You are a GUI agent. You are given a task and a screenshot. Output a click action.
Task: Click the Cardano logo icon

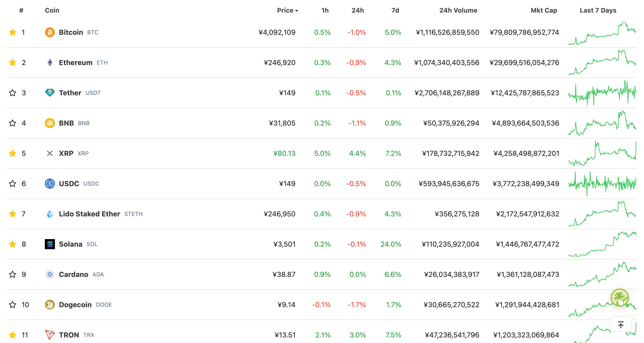pyautogui.click(x=50, y=274)
